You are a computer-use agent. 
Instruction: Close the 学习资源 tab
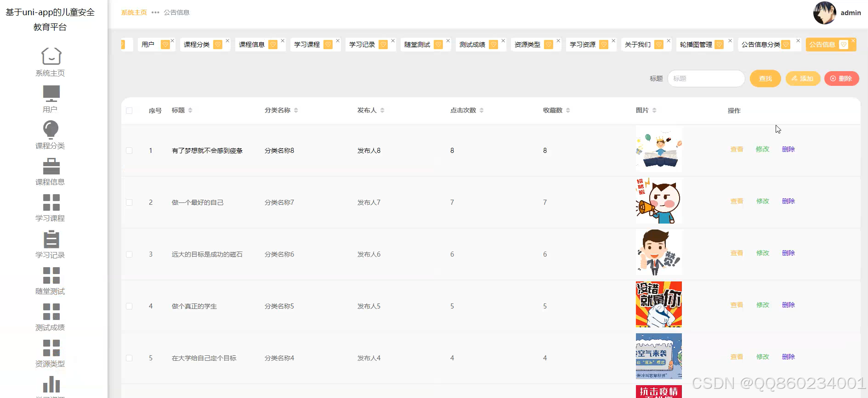click(x=613, y=41)
